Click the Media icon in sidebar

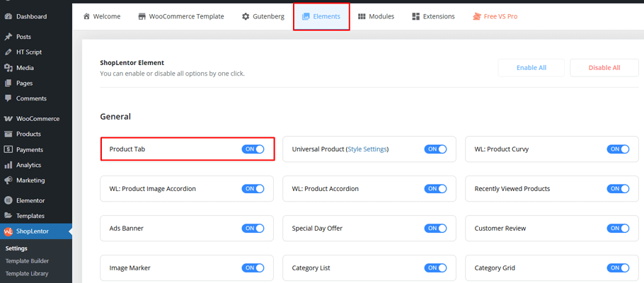[8, 68]
